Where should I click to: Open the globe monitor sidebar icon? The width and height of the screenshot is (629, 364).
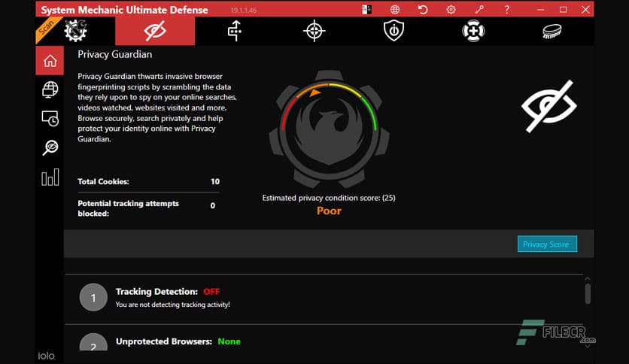point(50,89)
